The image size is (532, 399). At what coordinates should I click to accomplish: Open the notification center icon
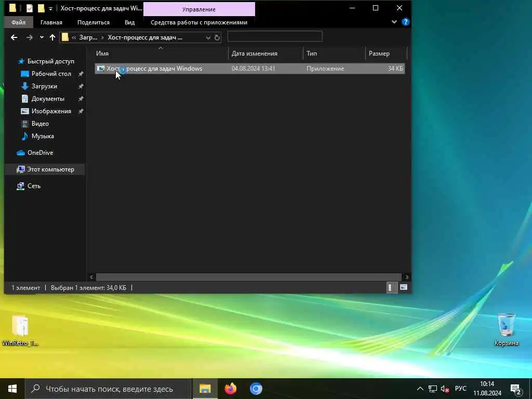click(x=516, y=389)
